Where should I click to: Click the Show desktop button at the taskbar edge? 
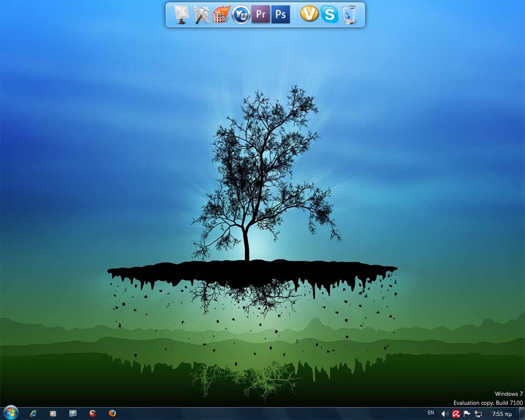(x=522, y=414)
